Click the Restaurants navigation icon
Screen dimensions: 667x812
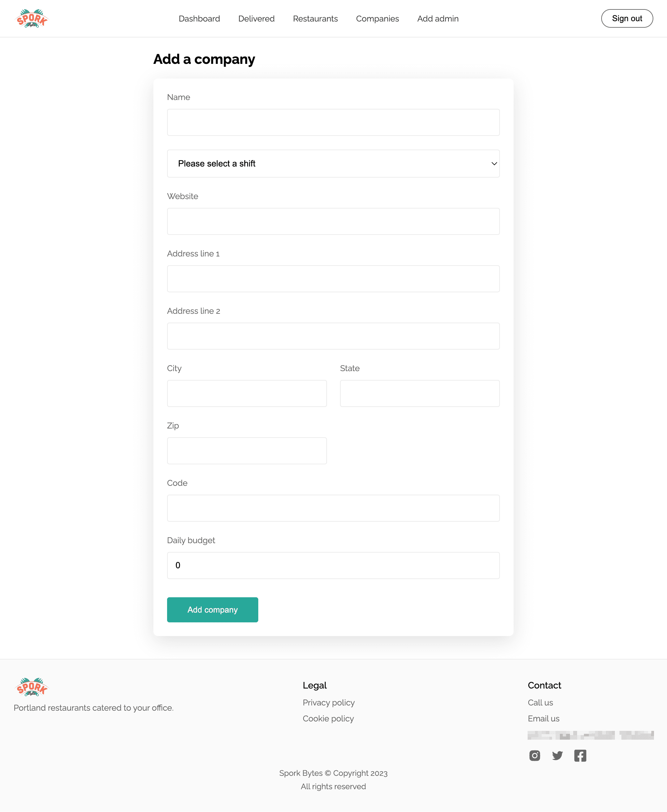tap(316, 18)
